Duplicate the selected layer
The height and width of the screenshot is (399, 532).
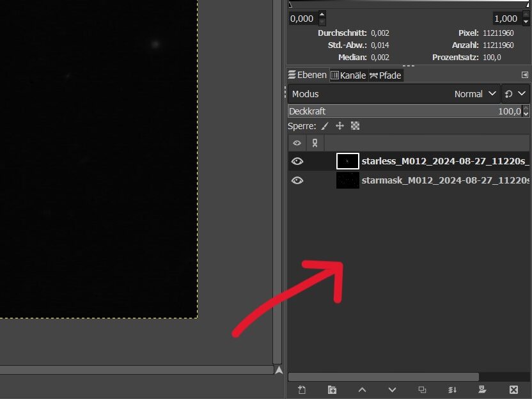422,390
